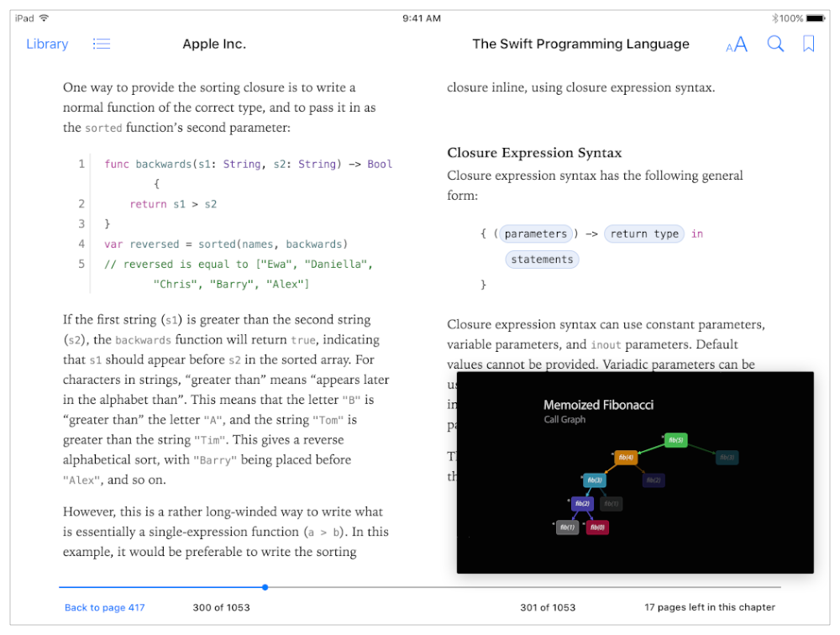Go back to page 417

tap(104, 606)
